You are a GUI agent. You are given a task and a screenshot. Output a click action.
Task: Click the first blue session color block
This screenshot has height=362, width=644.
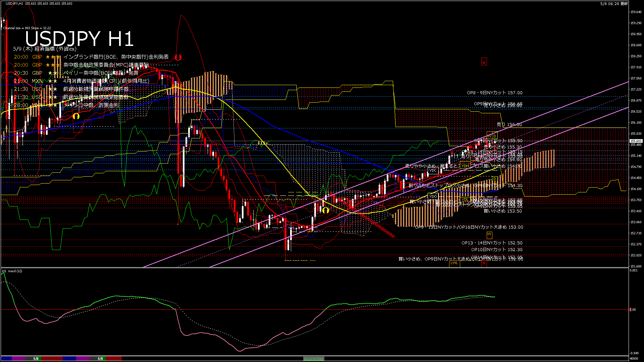pyautogui.click(x=6, y=359)
